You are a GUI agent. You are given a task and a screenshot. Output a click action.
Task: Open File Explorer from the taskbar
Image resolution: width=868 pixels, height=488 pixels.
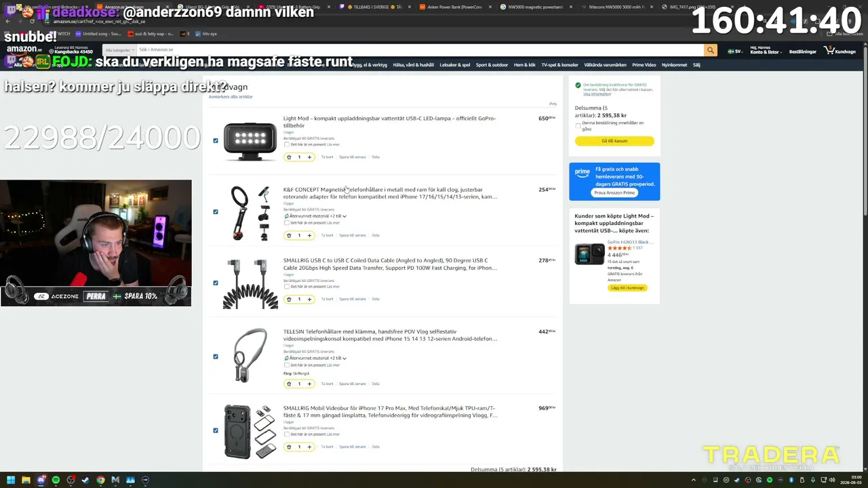[26, 480]
